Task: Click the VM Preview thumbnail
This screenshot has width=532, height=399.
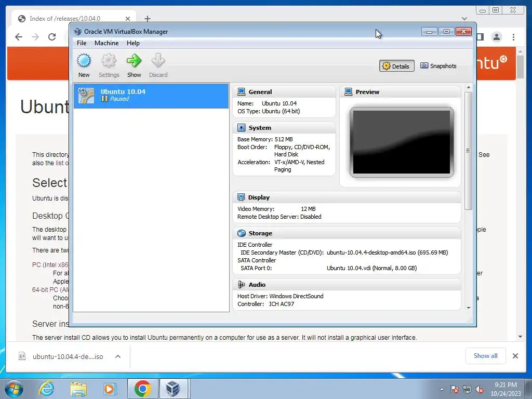Action: (402, 142)
